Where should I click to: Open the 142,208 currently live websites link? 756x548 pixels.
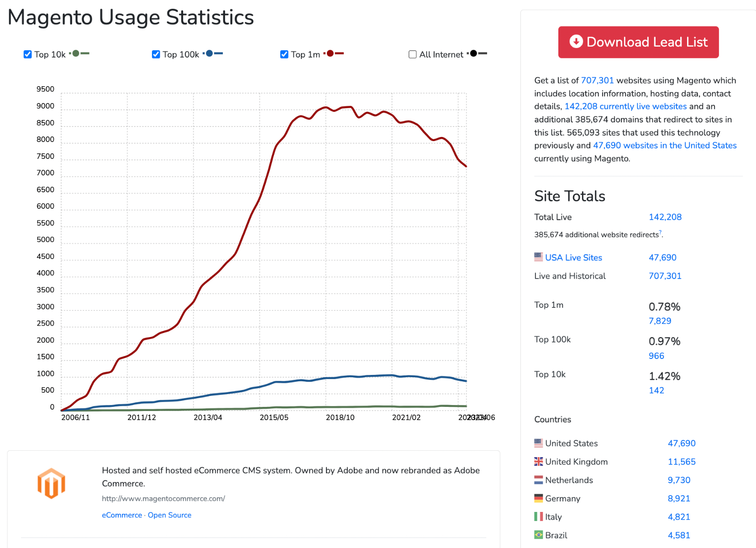coord(625,106)
